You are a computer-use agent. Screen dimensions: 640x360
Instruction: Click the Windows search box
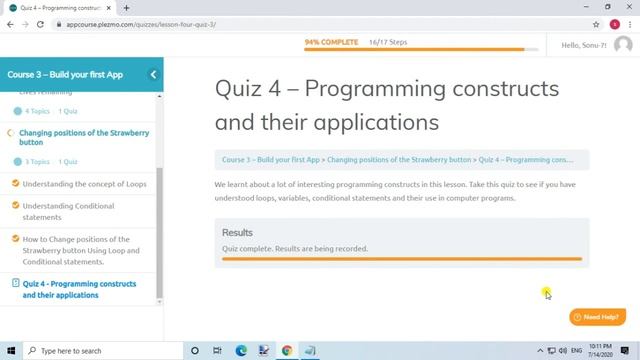pyautogui.click(x=103, y=351)
